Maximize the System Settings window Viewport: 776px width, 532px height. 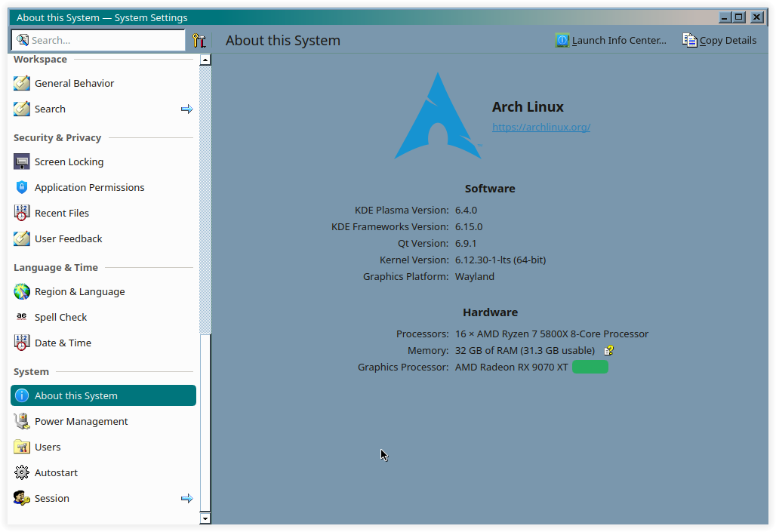coord(739,17)
